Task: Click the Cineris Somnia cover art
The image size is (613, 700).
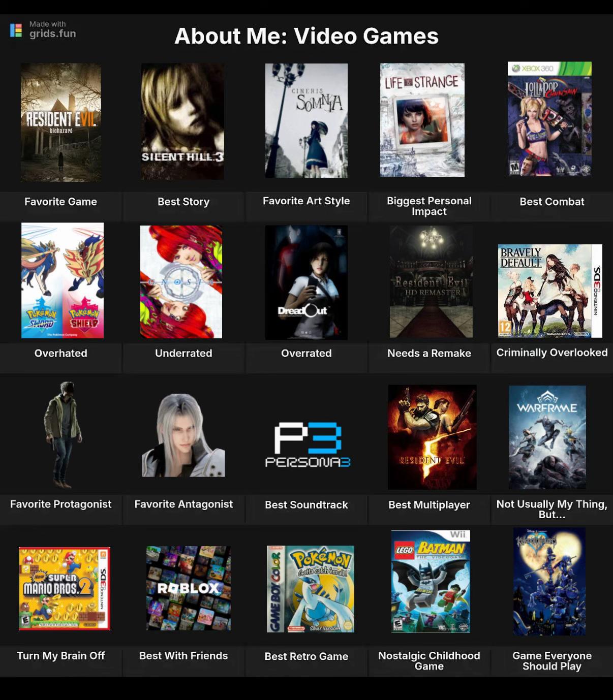Action: [x=306, y=120]
